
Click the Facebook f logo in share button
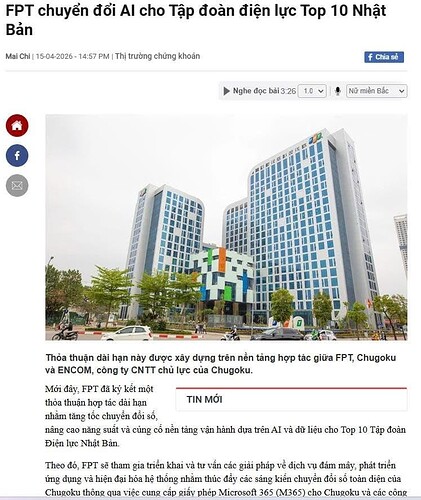pyautogui.click(x=370, y=57)
